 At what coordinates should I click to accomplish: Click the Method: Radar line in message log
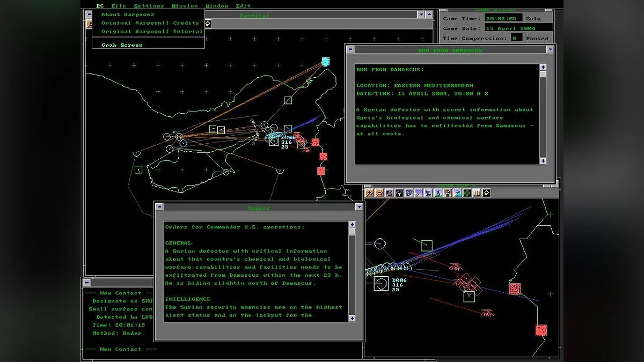coord(117,333)
